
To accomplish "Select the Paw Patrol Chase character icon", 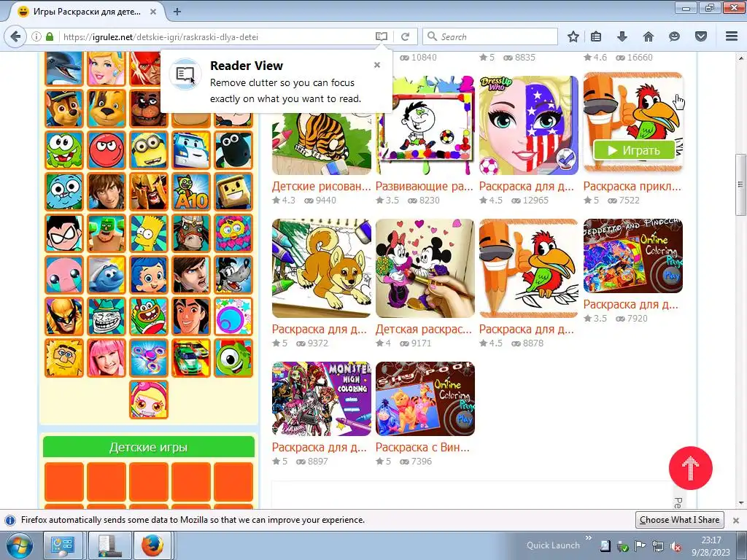I will (x=64, y=108).
